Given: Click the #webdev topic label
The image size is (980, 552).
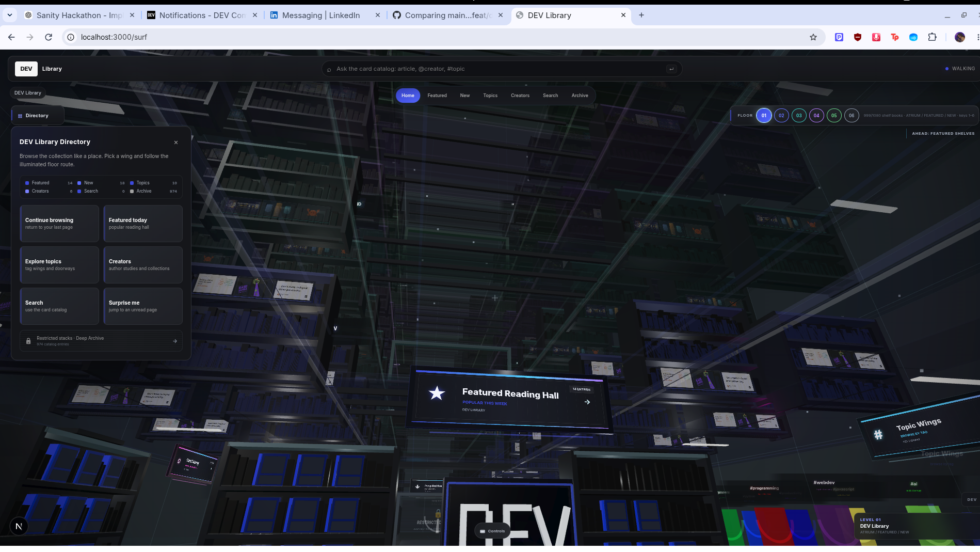Looking at the screenshot, I should [x=824, y=483].
